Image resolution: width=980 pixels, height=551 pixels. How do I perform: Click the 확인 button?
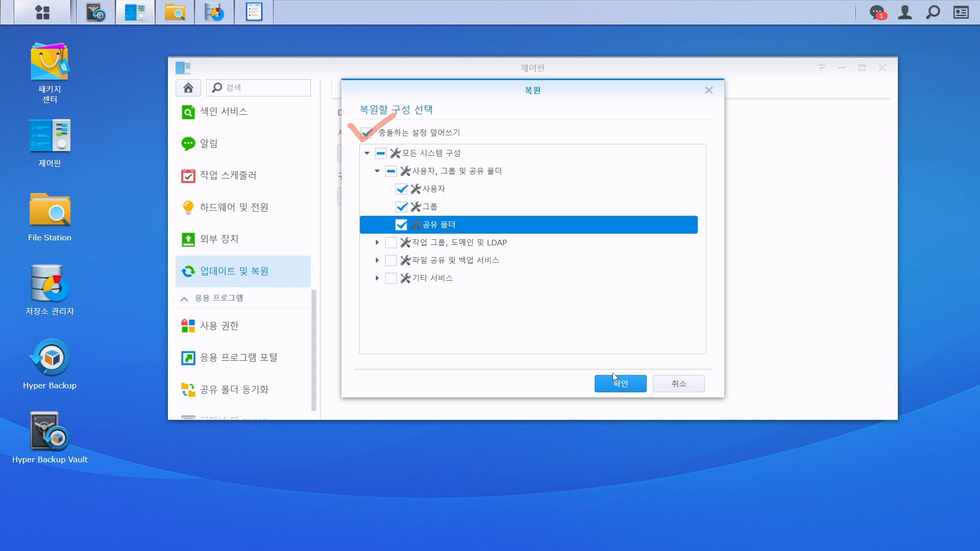(x=620, y=384)
